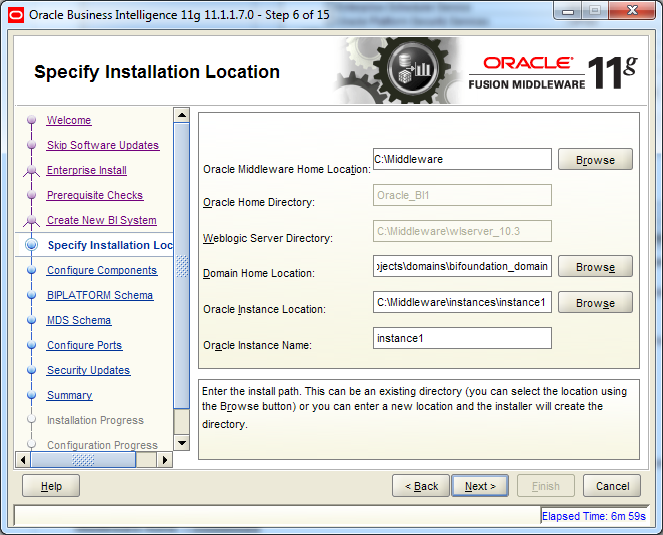Click the Installation Progress step bullet icon
663x535 pixels.
click(x=31, y=419)
